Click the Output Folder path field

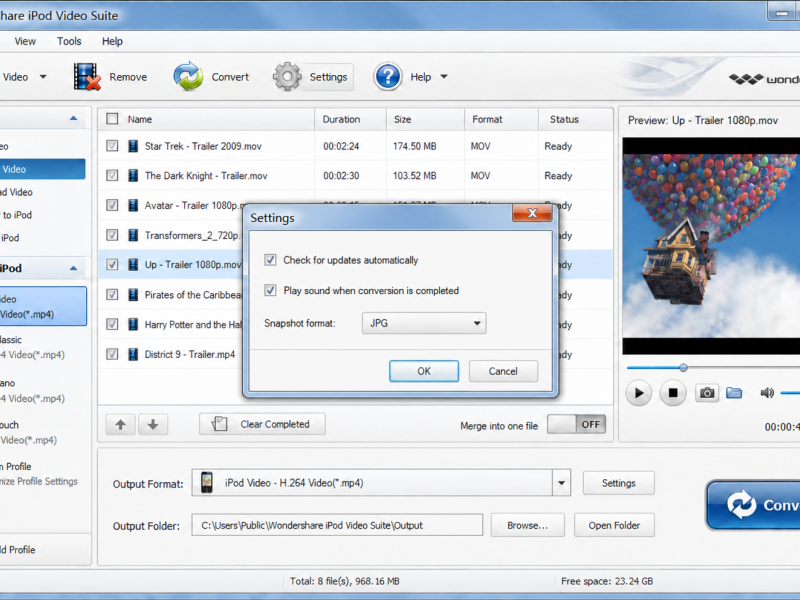tap(337, 525)
